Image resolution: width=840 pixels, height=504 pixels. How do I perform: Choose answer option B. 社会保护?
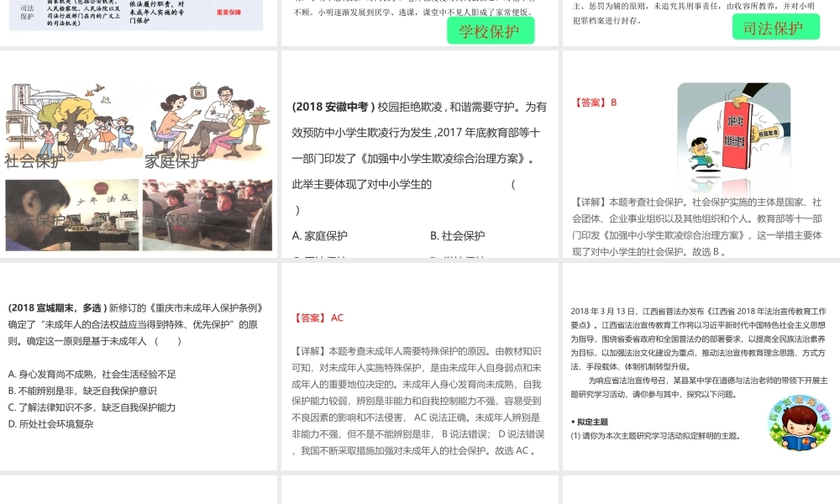[x=458, y=236]
